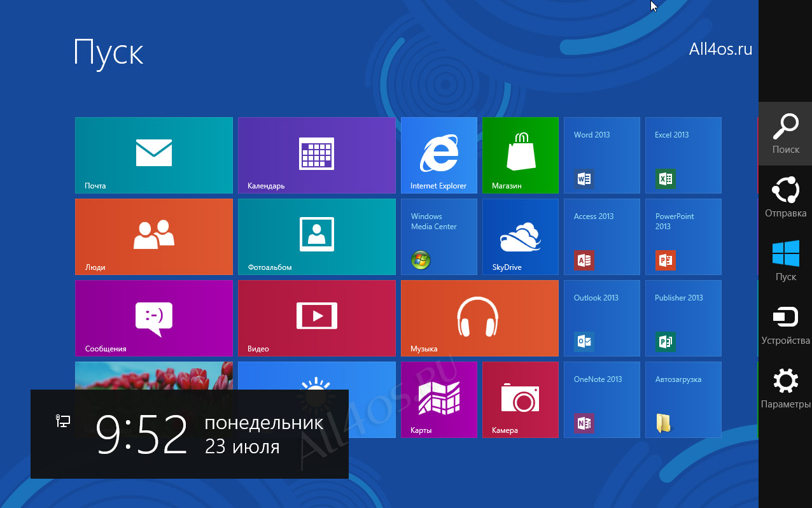Launch Windows Media Center tile
The width and height of the screenshot is (812, 508).
coord(439,237)
